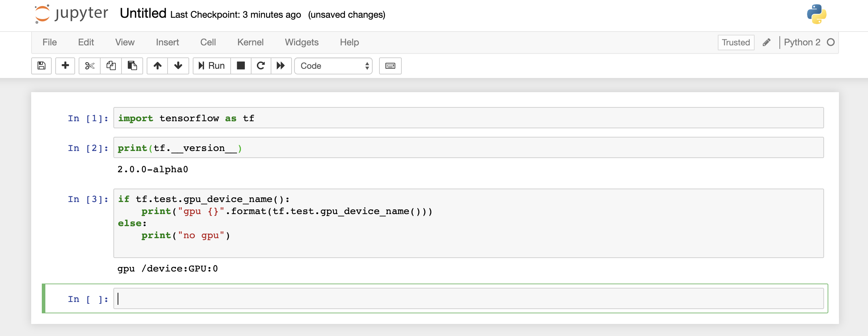Open the Kernel menu
The image size is (868, 336).
pos(250,42)
